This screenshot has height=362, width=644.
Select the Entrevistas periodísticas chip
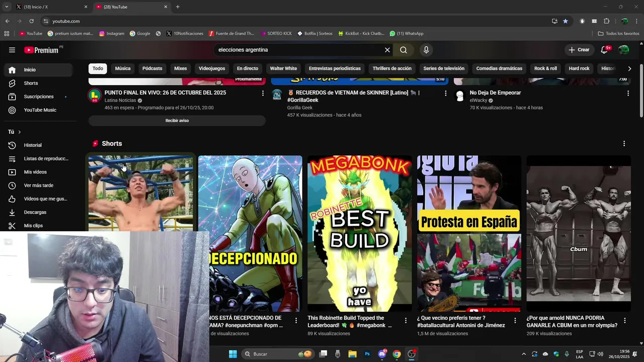click(335, 68)
